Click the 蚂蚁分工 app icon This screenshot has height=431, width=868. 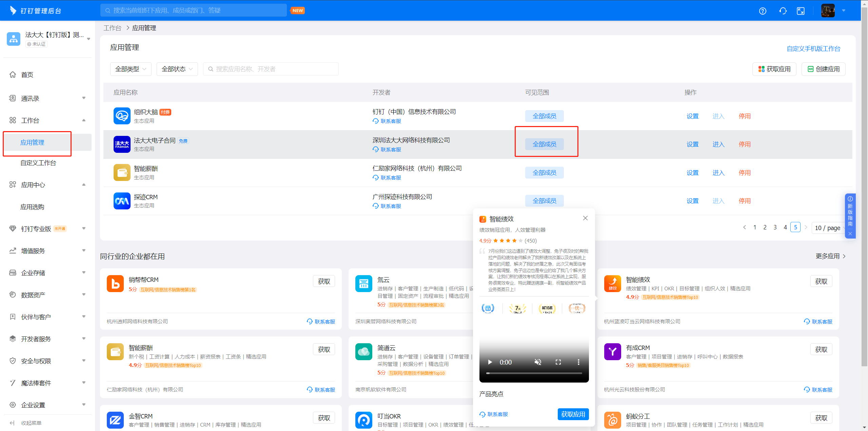(x=612, y=420)
